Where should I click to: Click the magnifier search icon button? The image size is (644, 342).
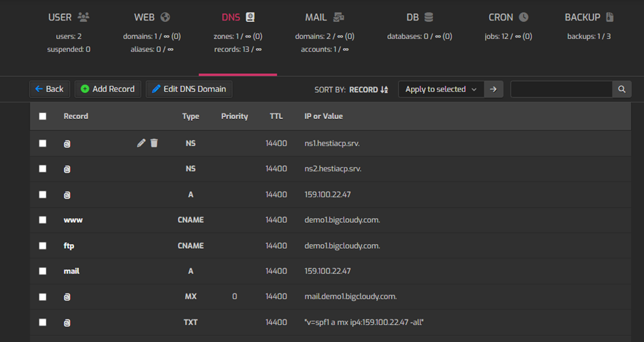621,89
